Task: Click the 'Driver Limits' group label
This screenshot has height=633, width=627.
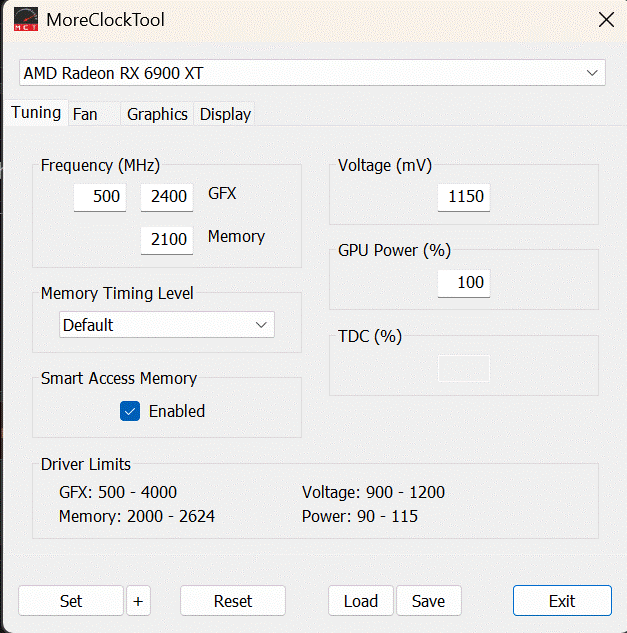Action: pyautogui.click(x=86, y=464)
